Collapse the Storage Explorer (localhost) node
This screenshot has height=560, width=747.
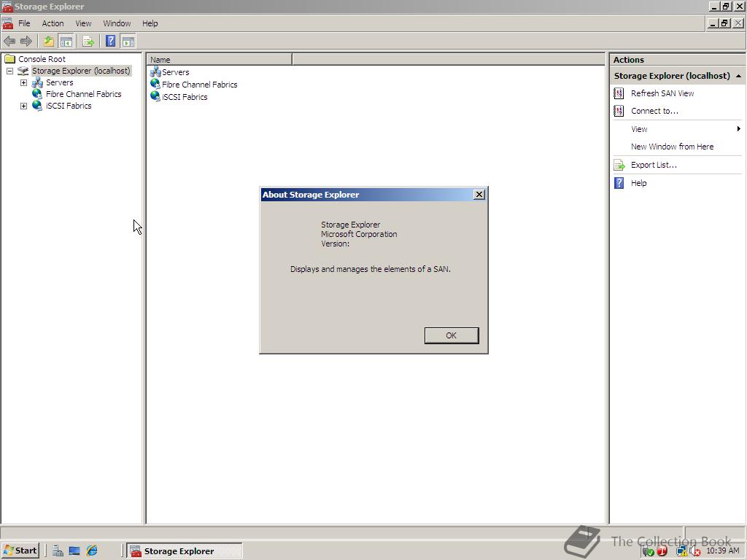pos(9,71)
